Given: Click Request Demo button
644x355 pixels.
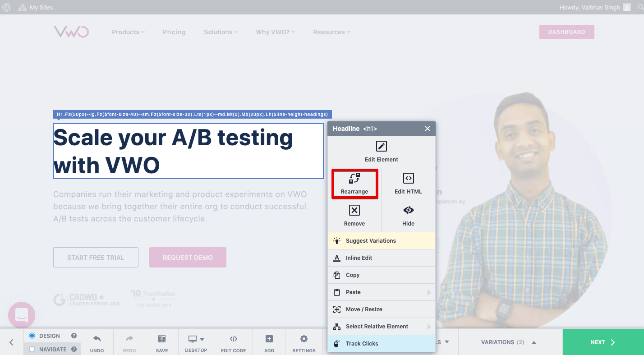Looking at the screenshot, I should 188,258.
